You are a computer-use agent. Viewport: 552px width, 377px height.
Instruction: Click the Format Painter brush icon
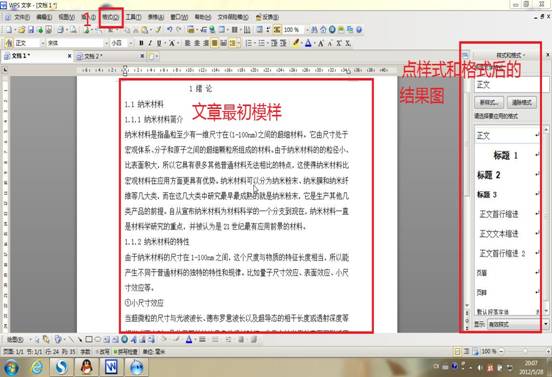coord(158,30)
